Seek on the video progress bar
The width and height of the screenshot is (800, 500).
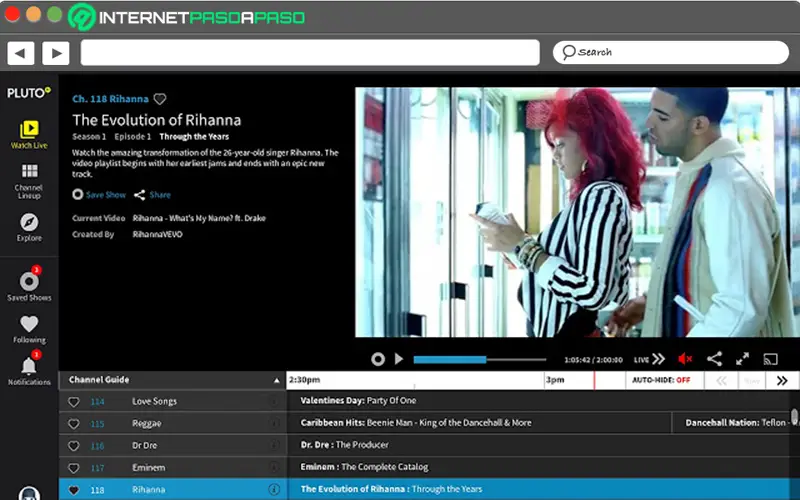point(480,360)
